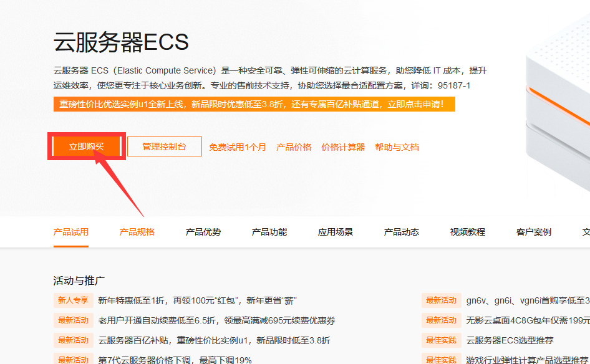Open 游戏行业弹性计算产品选型推荐 link
The width and height of the screenshot is (590, 364).
[527, 360]
